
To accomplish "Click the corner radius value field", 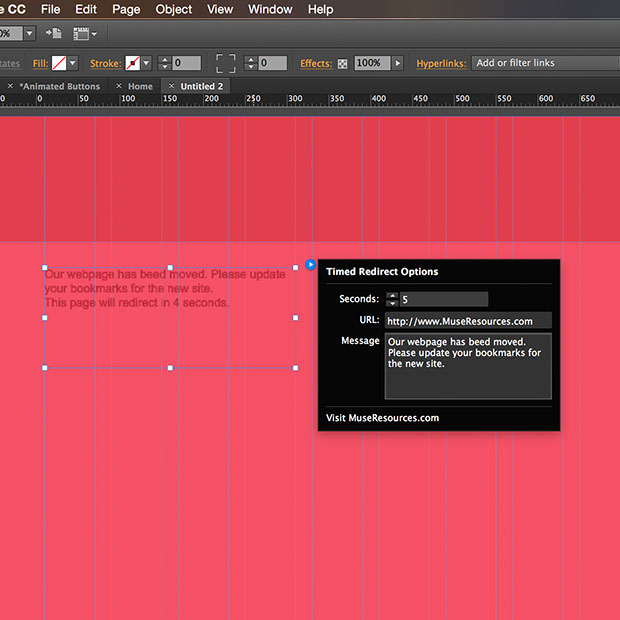I will point(272,63).
